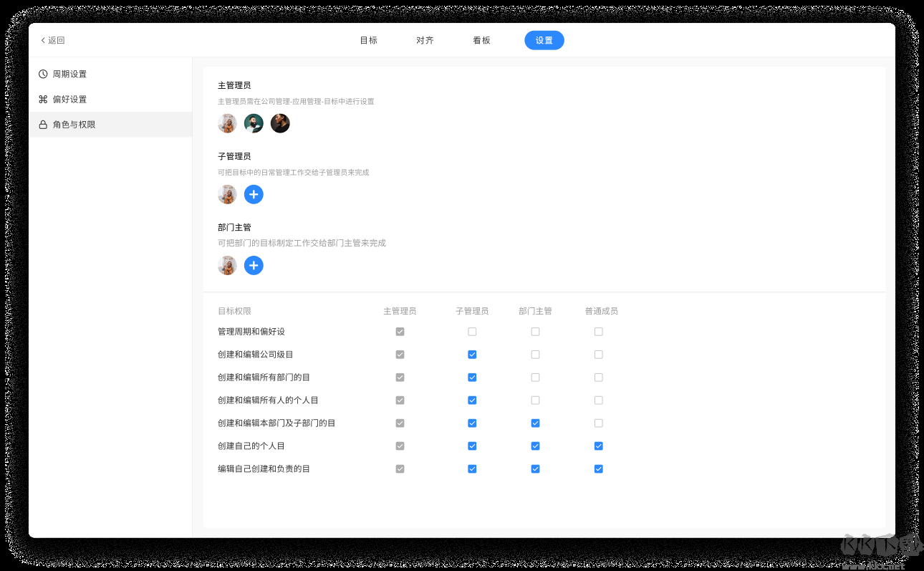Check 创建和编辑所有部门的目 for 部门主管
The width and height of the screenshot is (924, 571).
(x=535, y=378)
